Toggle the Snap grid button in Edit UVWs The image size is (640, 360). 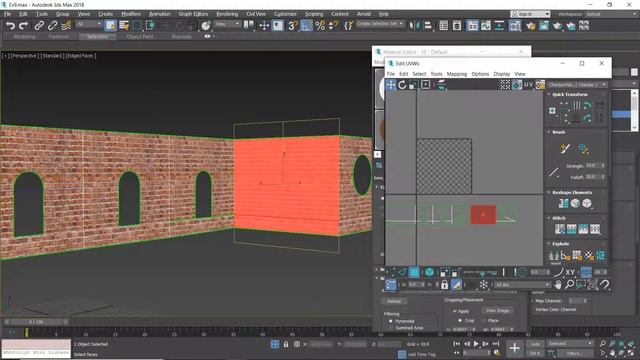click(586, 272)
